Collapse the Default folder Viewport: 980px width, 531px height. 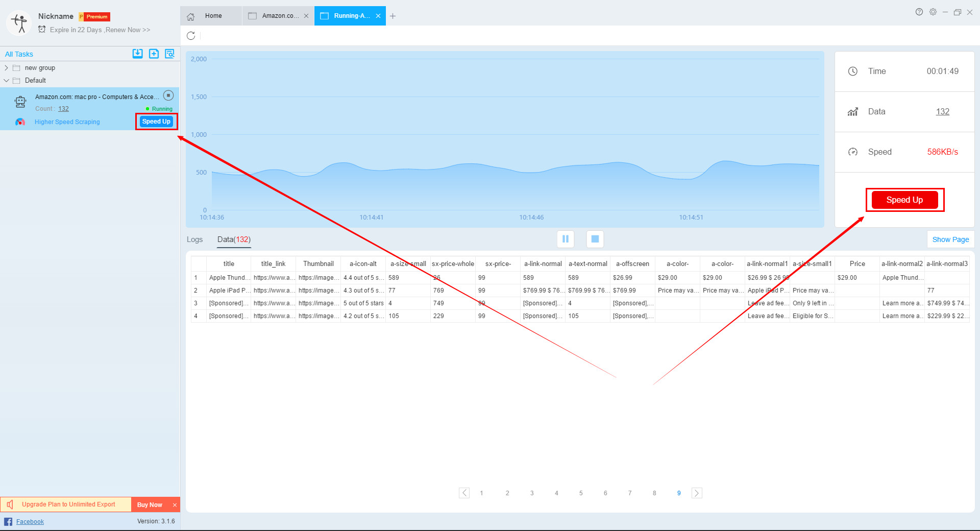pyautogui.click(x=6, y=81)
